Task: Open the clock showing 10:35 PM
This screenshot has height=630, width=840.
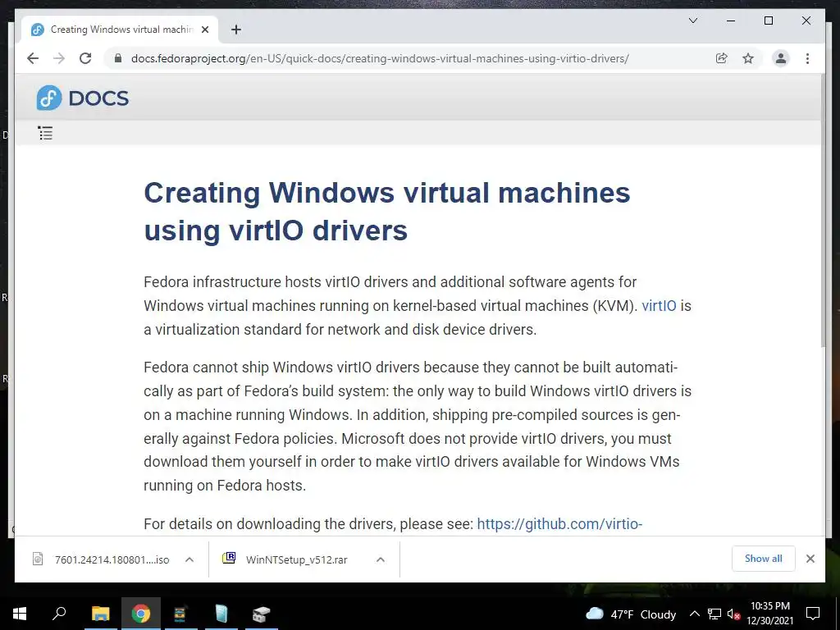Action: coord(769,614)
